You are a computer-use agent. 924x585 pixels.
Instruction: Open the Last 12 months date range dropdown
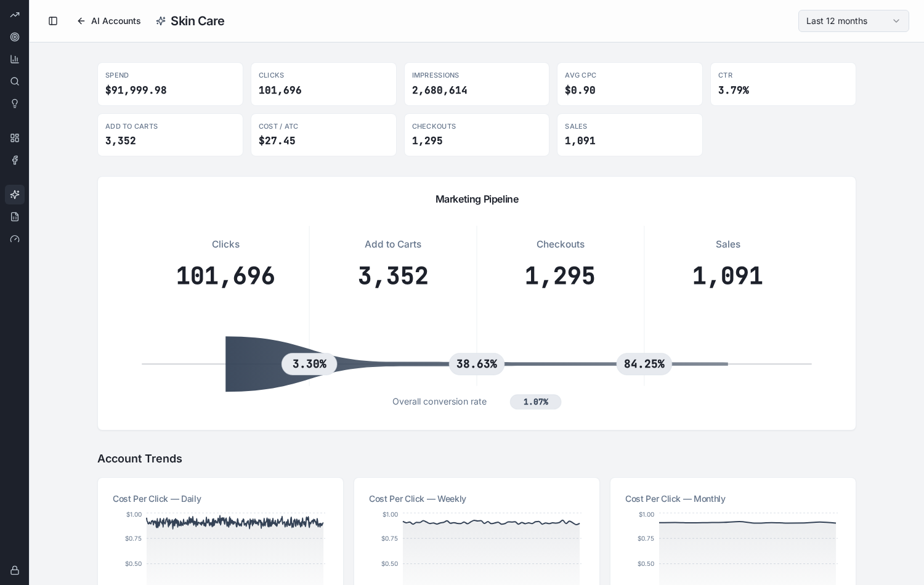tap(854, 21)
